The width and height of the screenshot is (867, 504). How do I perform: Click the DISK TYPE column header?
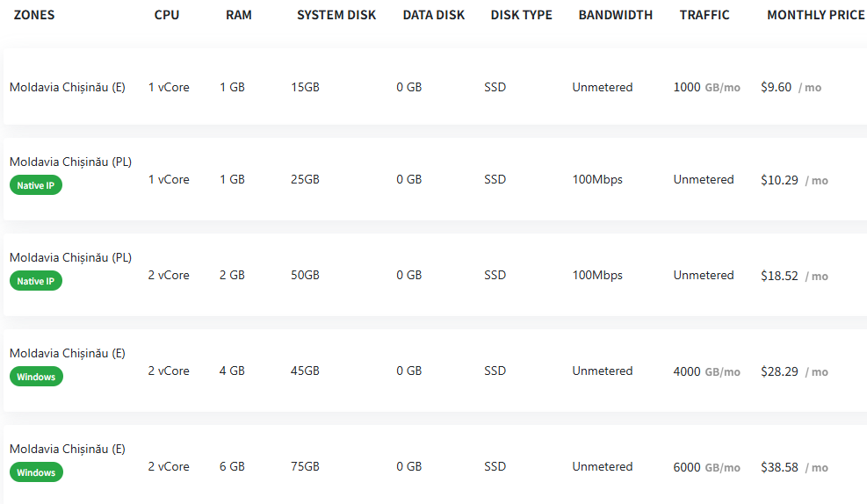click(x=521, y=15)
